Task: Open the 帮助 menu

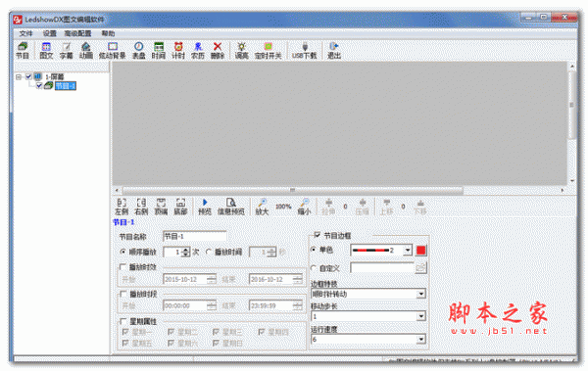Action: [x=108, y=33]
